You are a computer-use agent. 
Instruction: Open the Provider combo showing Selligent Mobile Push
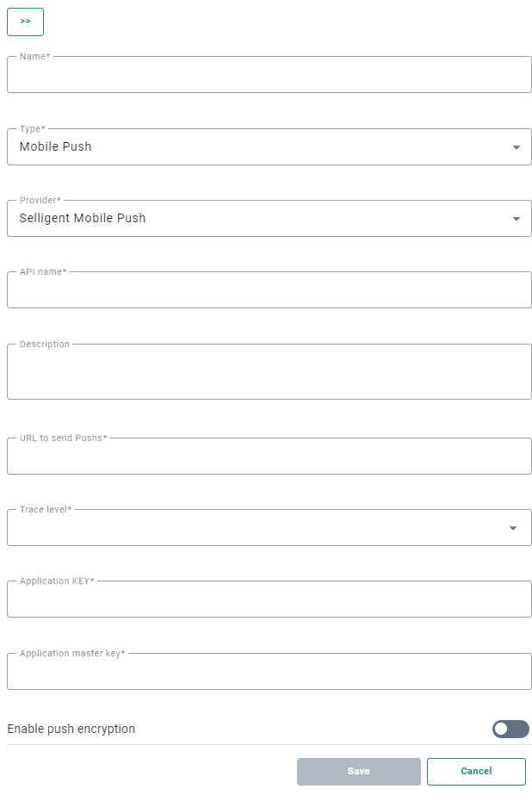click(x=258, y=219)
